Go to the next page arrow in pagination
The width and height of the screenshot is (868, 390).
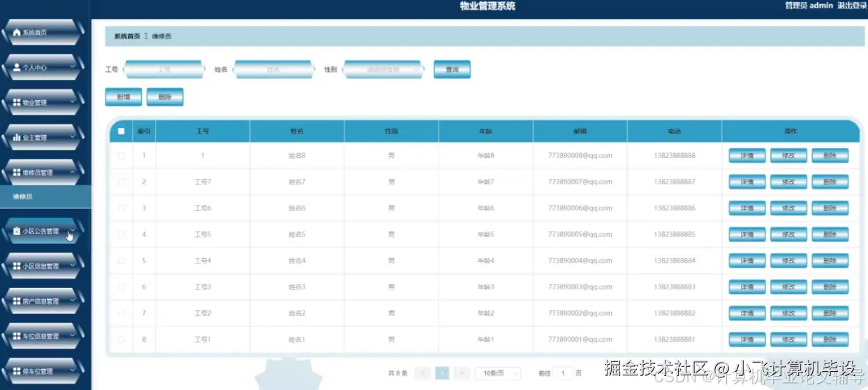pyautogui.click(x=462, y=373)
